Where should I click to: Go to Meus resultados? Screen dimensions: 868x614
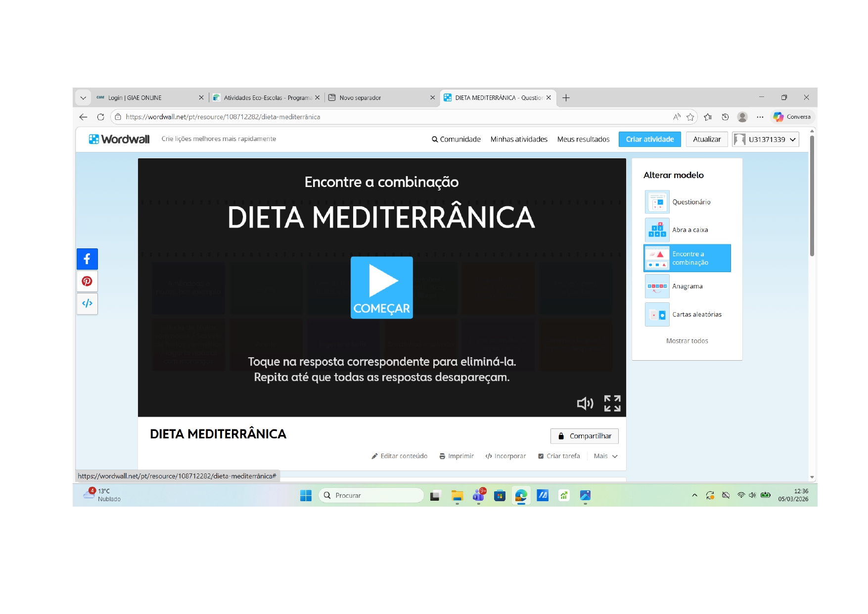click(x=583, y=140)
